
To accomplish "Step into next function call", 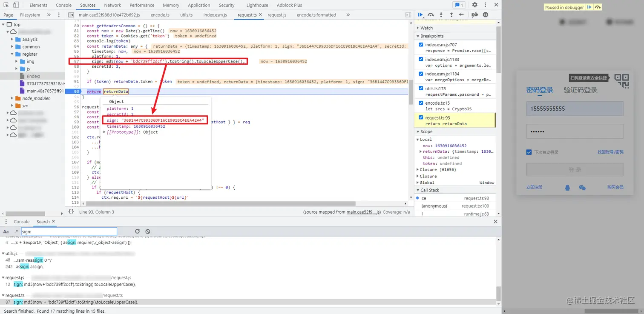I will coord(441,14).
